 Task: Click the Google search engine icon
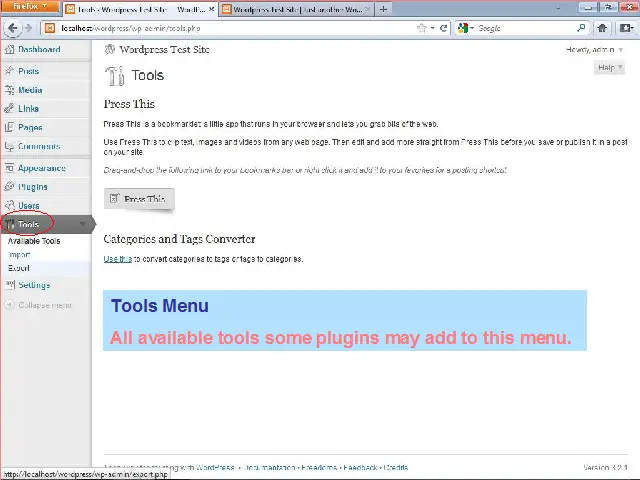coord(462,28)
